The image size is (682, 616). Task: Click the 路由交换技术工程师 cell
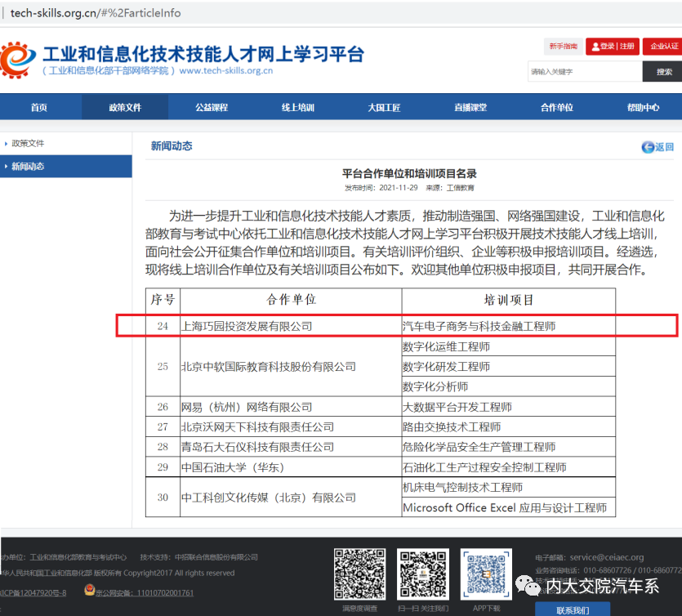(509, 426)
